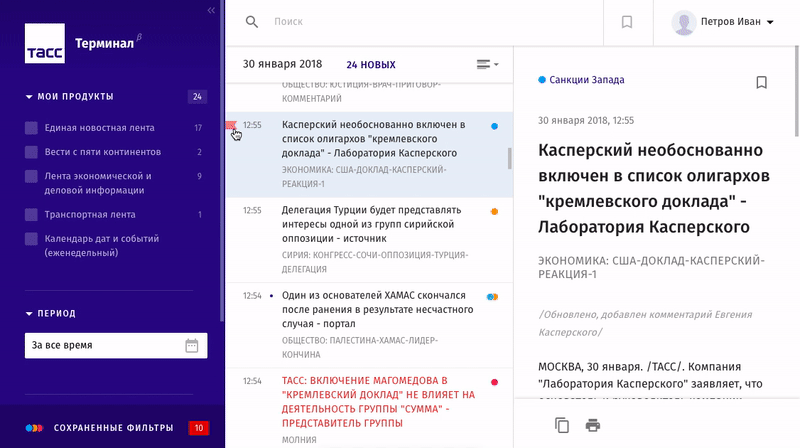Click the red flag on the Касперский news item

(x=231, y=125)
